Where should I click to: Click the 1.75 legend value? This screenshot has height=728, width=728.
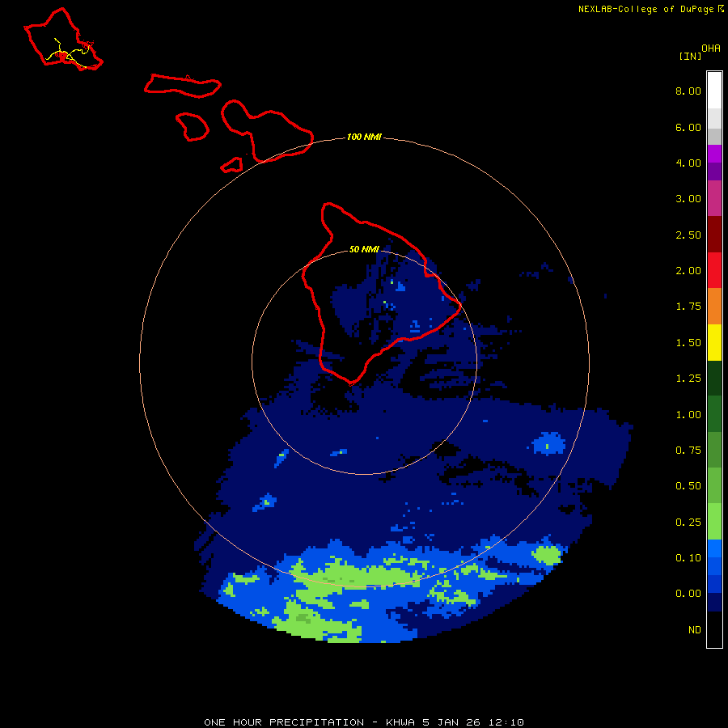[688, 307]
